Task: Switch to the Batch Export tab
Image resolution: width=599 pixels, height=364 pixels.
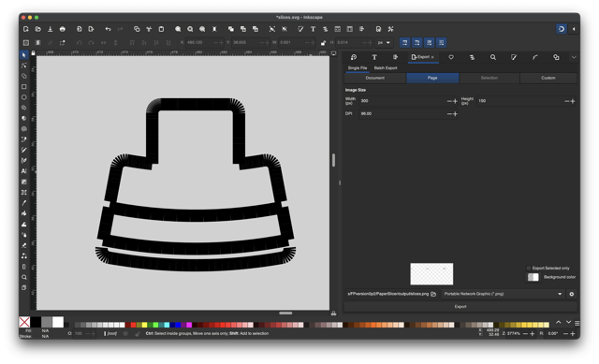Action: 386,68
